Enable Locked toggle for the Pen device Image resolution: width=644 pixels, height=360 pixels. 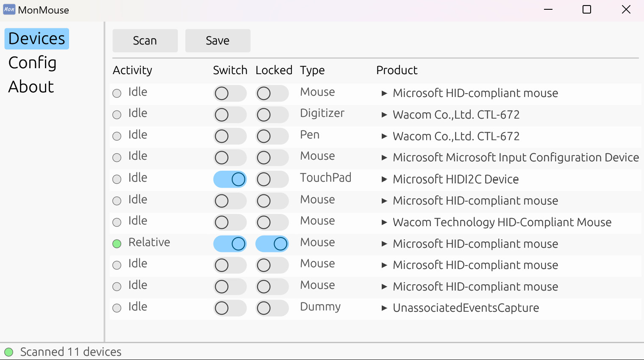[x=272, y=136]
